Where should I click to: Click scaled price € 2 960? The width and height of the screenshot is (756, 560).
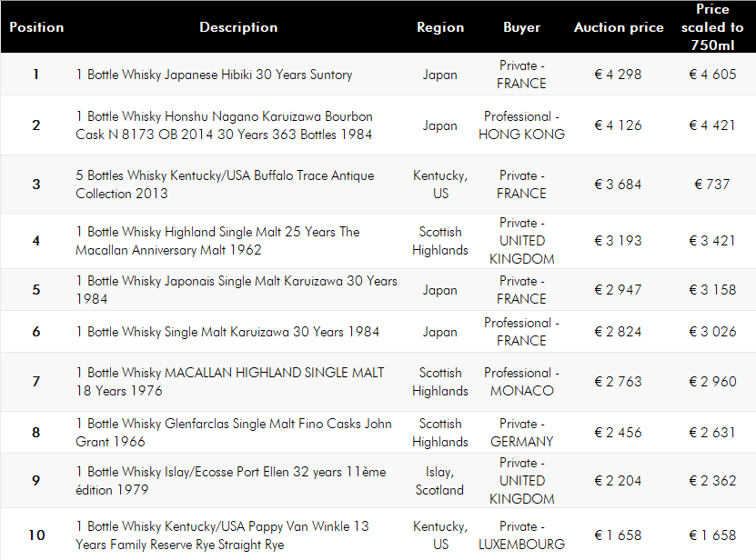click(712, 382)
